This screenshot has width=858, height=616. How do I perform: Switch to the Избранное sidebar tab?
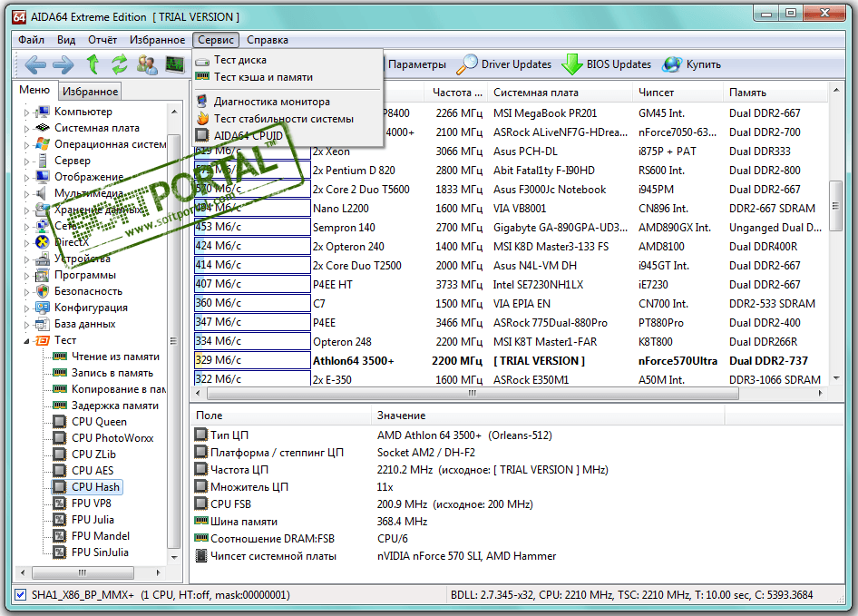pyautogui.click(x=91, y=92)
